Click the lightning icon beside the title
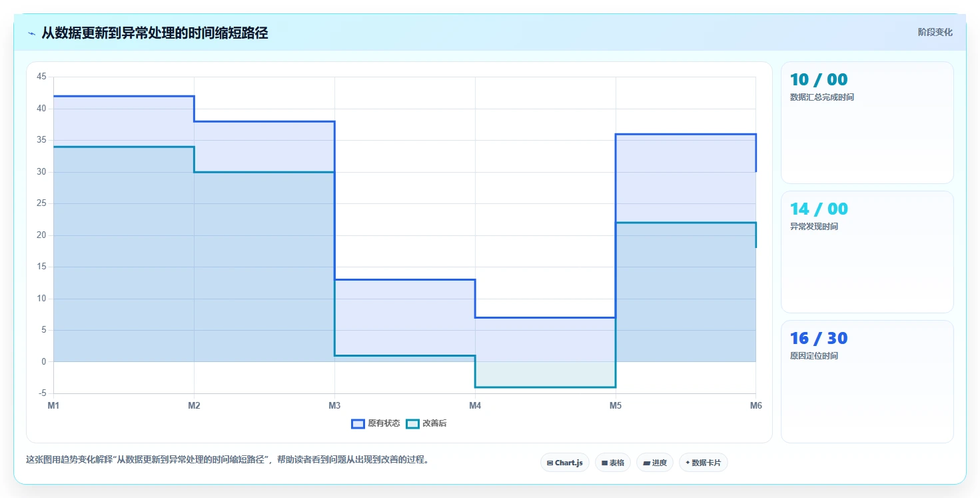This screenshot has width=980, height=498. pyautogui.click(x=31, y=33)
